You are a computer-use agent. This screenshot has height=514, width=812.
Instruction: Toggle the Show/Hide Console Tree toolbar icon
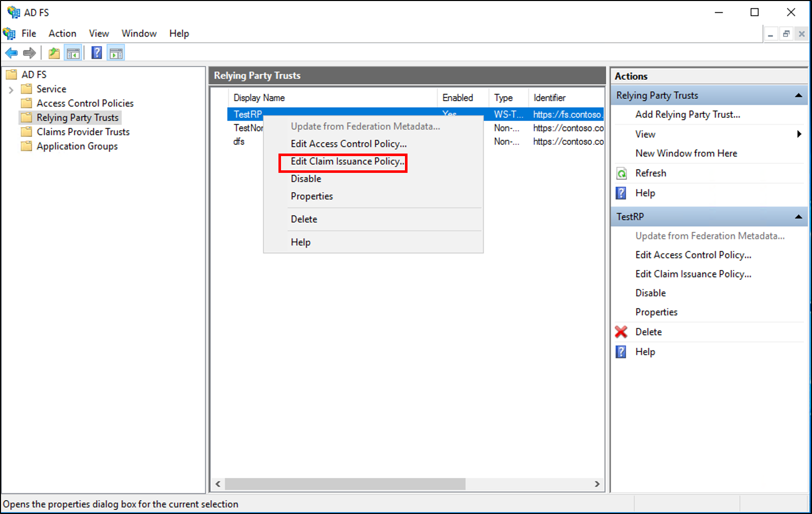73,53
